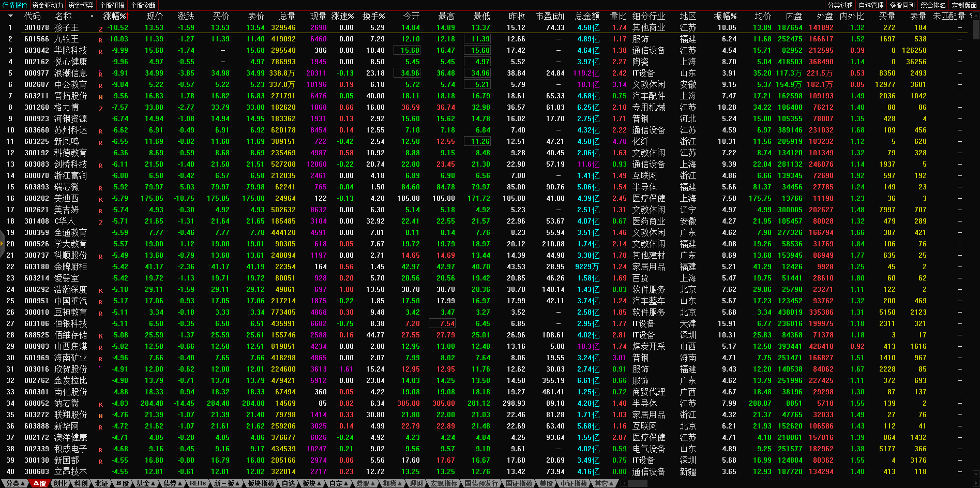Click the N marker icon beside 晋拓股份
980x488 pixels.
tap(100, 97)
